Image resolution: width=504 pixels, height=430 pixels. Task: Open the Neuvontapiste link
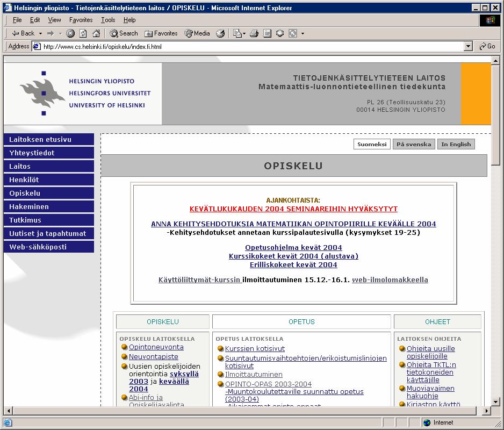click(x=153, y=357)
